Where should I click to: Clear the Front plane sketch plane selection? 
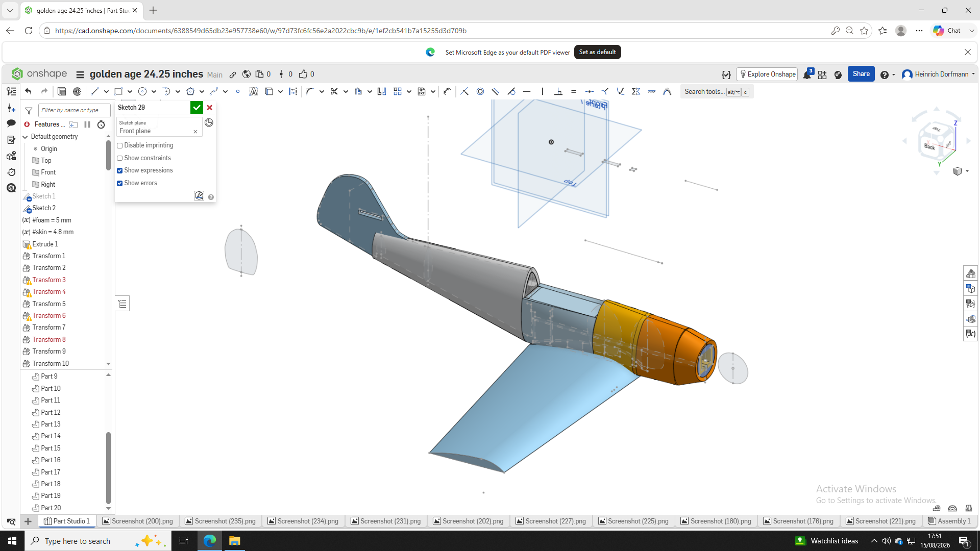point(195,132)
